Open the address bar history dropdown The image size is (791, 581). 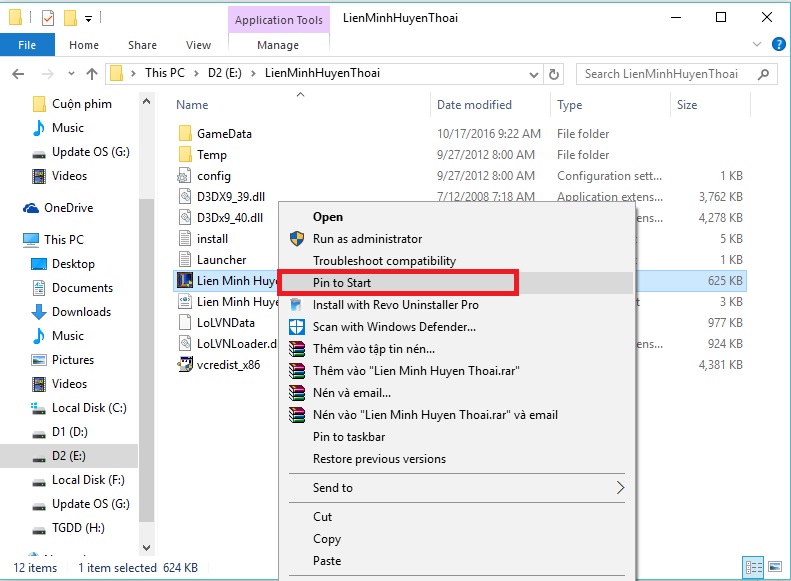click(x=534, y=75)
